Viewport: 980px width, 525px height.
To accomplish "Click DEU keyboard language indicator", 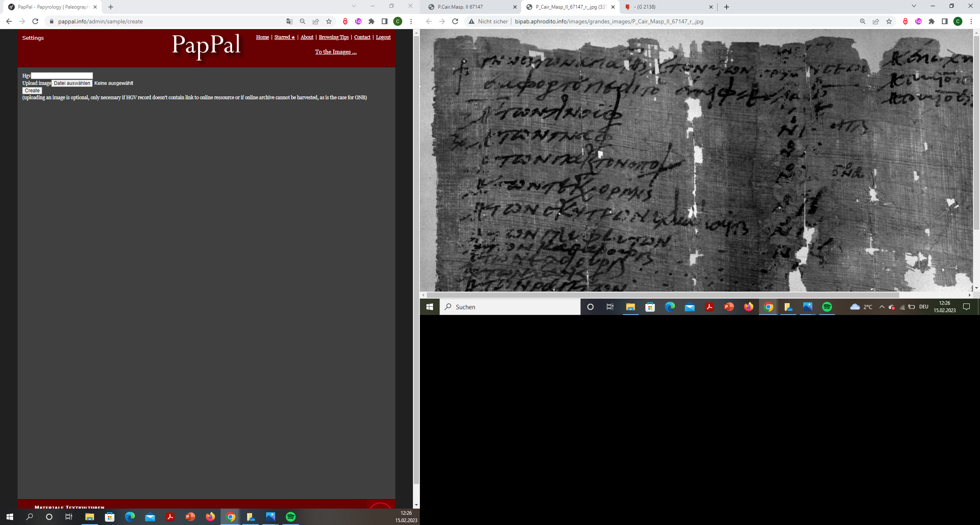I will 924,307.
